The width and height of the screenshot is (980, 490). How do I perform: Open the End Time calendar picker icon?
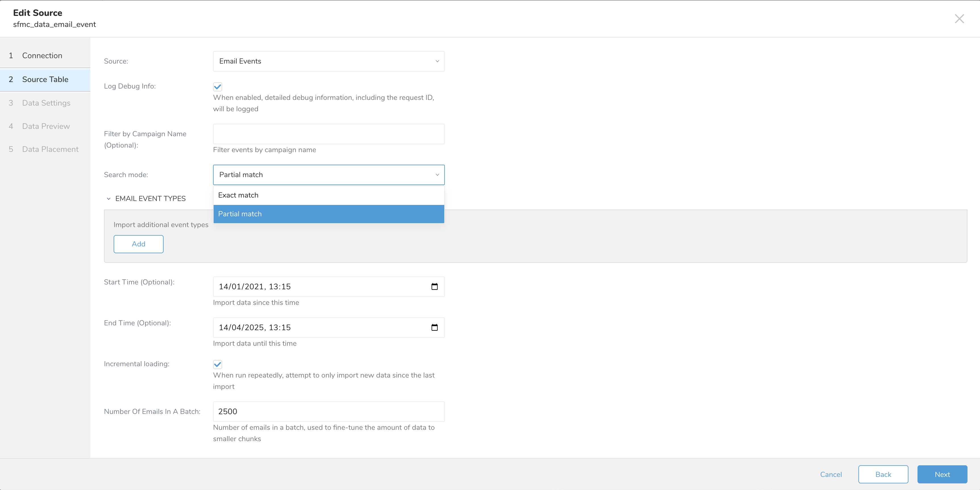point(434,327)
